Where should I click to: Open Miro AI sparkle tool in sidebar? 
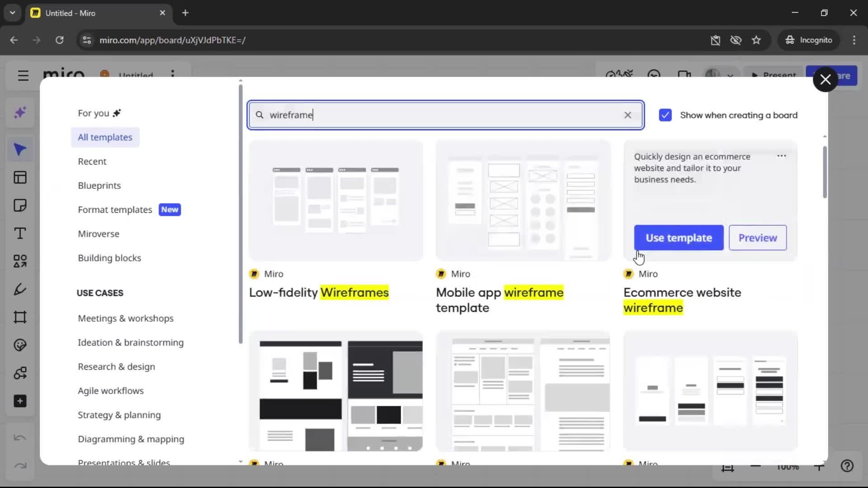20,113
